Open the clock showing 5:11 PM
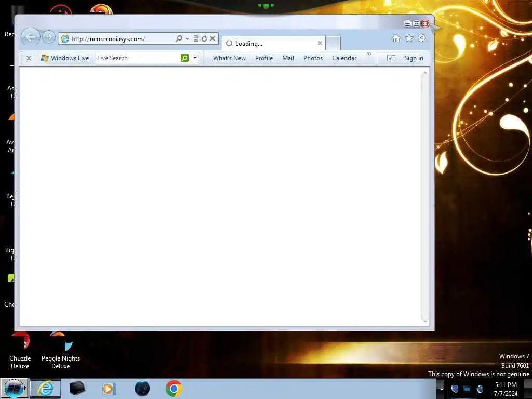 click(506, 389)
